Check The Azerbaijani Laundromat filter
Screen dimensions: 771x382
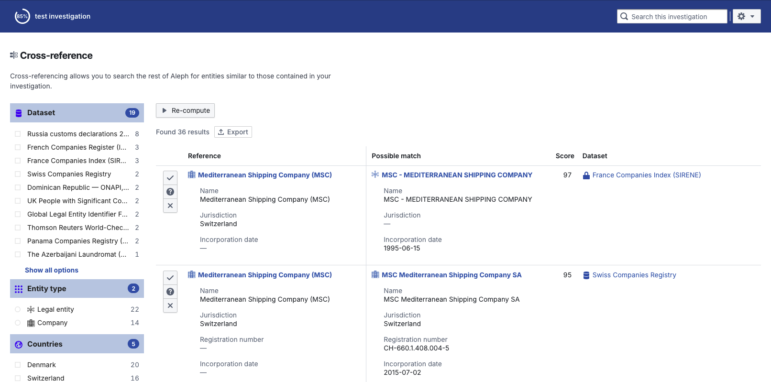[18, 254]
